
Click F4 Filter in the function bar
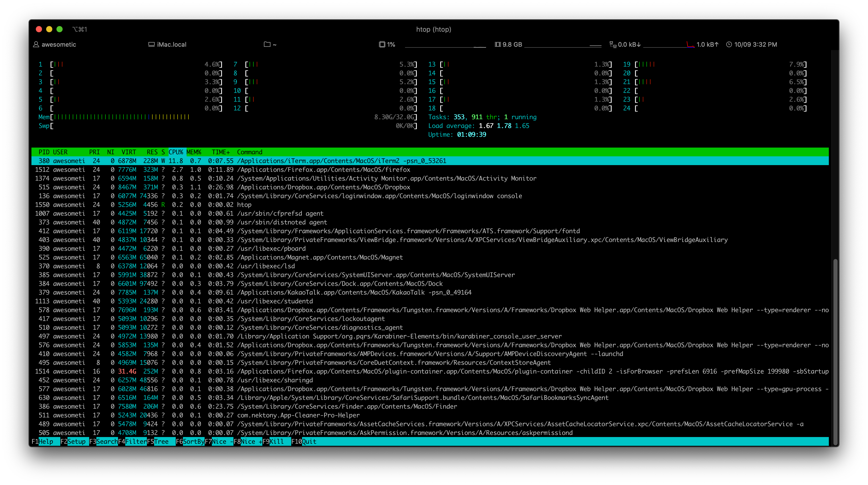tap(136, 441)
